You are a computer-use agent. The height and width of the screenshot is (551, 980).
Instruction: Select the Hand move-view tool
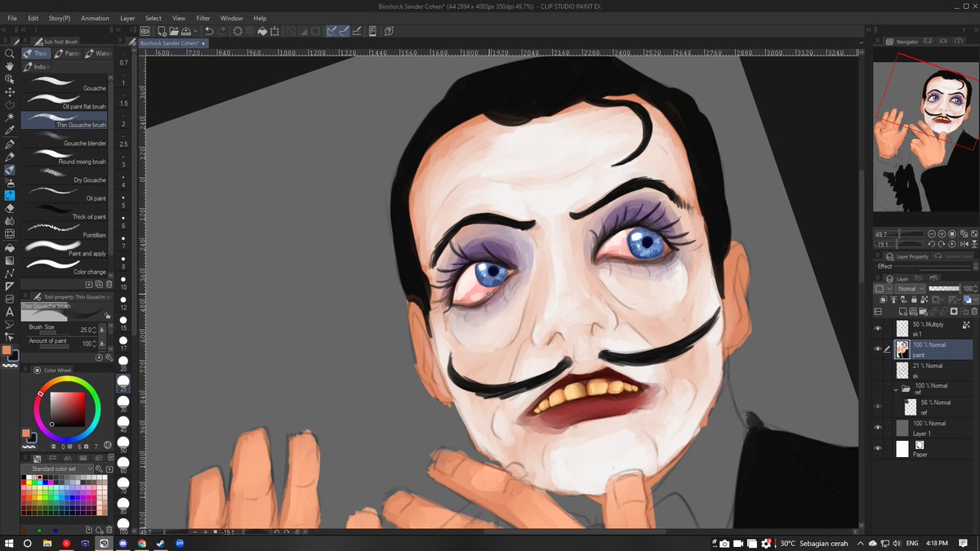point(10,66)
